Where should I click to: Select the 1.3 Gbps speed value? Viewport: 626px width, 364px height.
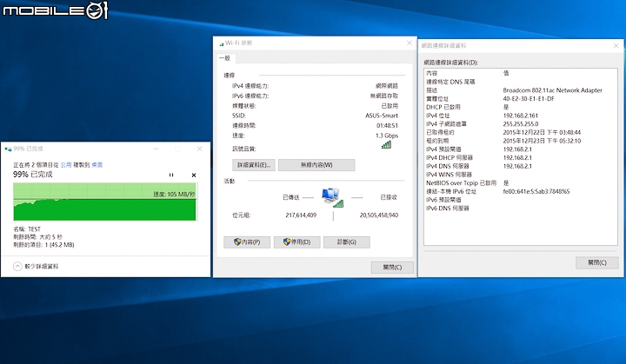tap(386, 136)
